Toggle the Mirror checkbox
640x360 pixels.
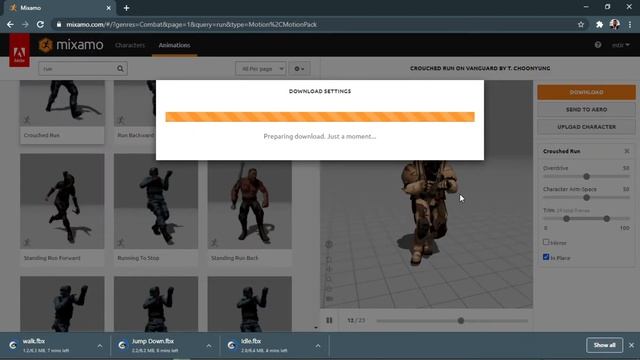tap(546, 242)
